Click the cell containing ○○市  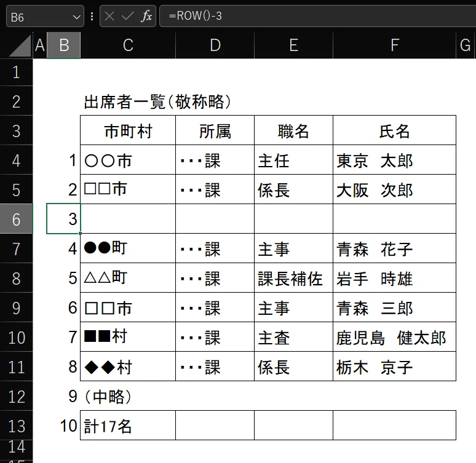tap(128, 160)
